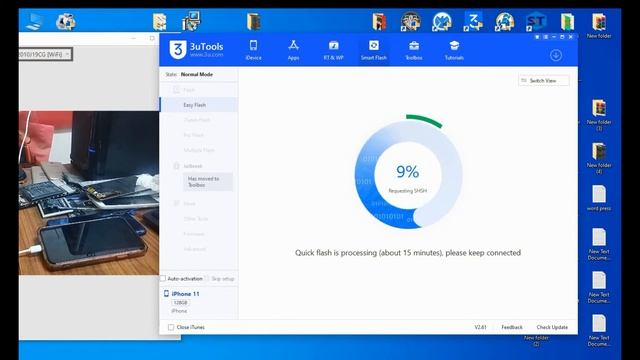Image resolution: width=640 pixels, height=360 pixels.
Task: Select iTunes Flash in the sidebar
Action: [197, 120]
